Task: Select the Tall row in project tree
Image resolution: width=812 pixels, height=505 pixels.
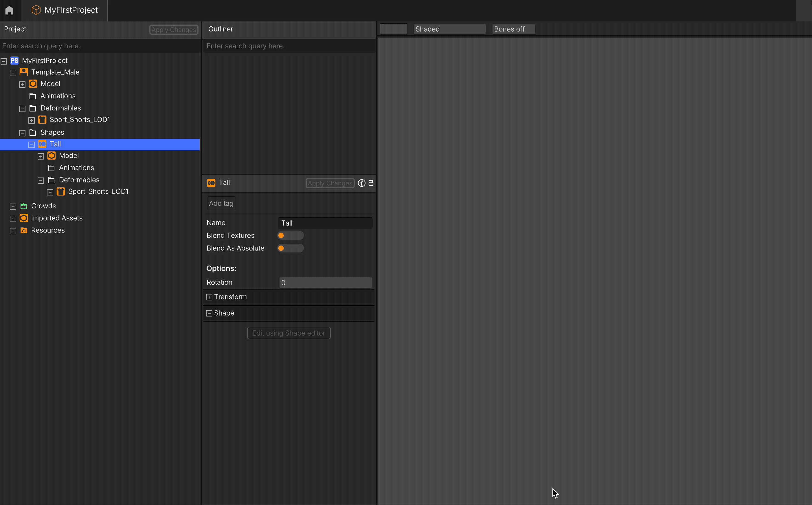Action: [100, 144]
